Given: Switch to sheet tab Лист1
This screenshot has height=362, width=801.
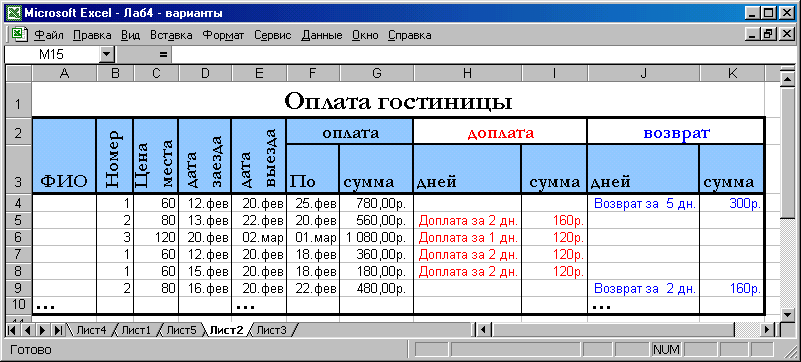Looking at the screenshot, I should [136, 330].
